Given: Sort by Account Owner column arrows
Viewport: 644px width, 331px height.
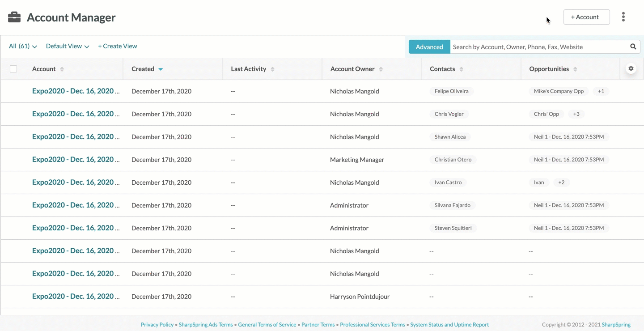Looking at the screenshot, I should tap(381, 69).
